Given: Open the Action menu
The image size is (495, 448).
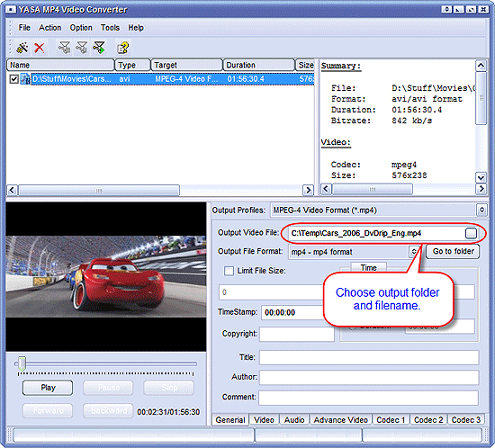Looking at the screenshot, I should coord(49,28).
